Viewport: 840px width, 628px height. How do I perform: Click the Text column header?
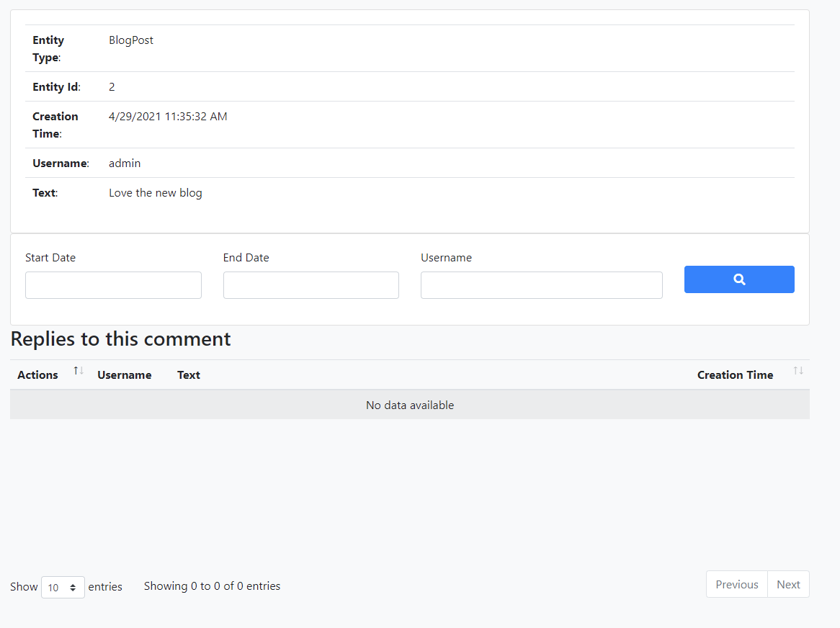[x=188, y=374]
